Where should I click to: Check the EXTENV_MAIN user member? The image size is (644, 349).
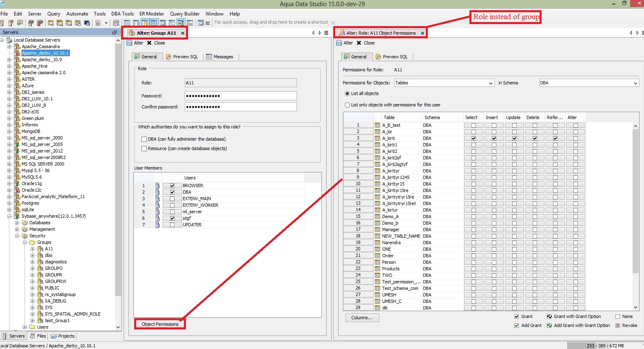(172, 199)
